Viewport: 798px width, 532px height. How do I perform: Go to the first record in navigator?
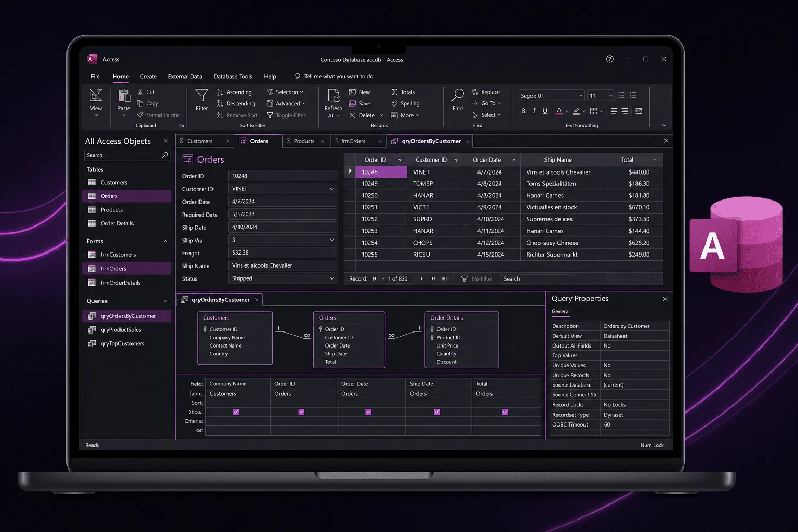tap(375, 279)
